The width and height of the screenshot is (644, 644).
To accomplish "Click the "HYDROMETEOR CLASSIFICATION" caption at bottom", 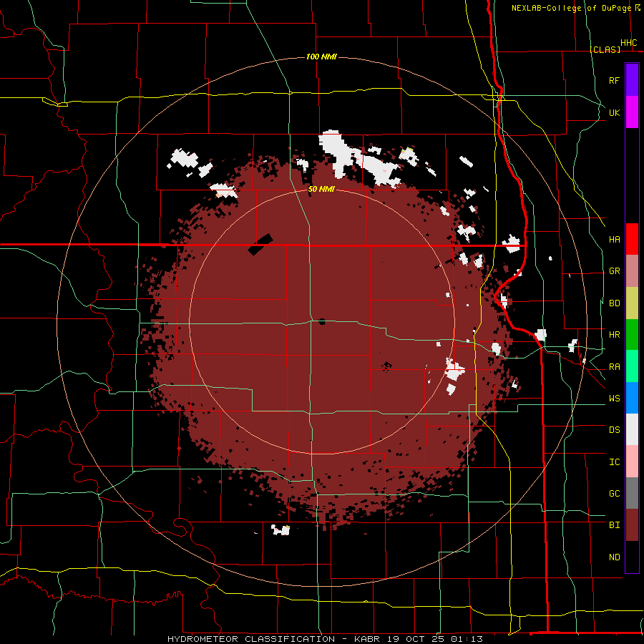I will coord(251,639).
